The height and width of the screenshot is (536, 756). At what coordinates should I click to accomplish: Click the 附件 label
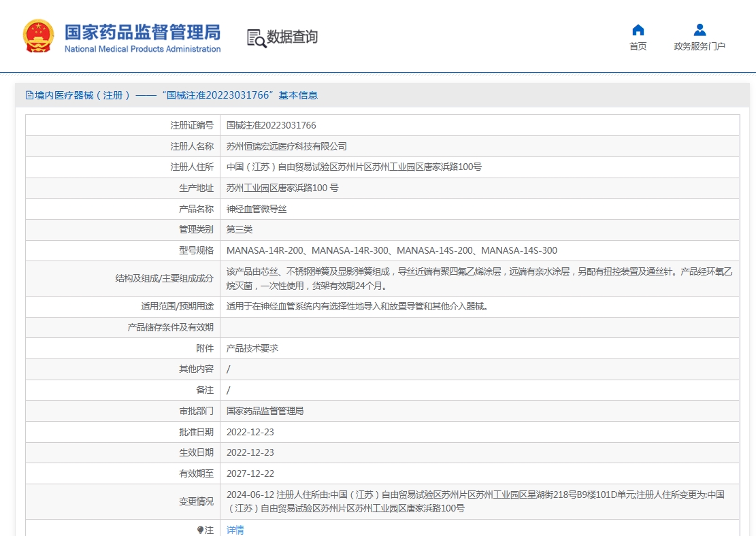point(205,348)
